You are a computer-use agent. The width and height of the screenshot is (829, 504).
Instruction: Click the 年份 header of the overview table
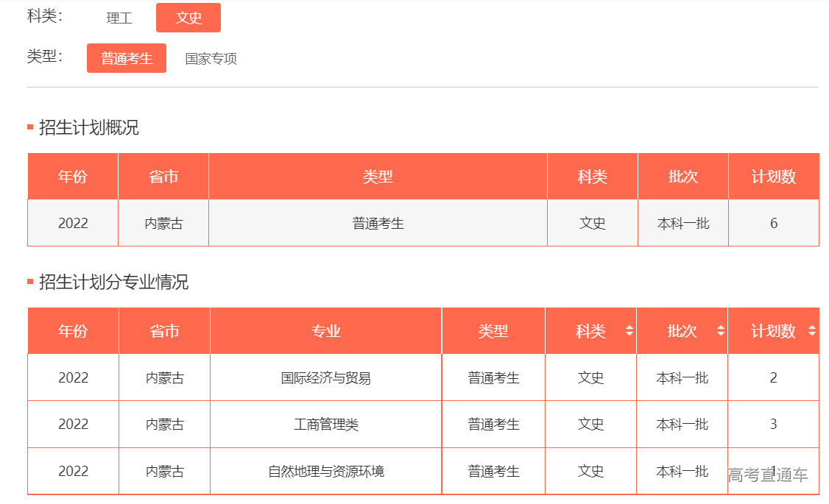click(x=72, y=176)
